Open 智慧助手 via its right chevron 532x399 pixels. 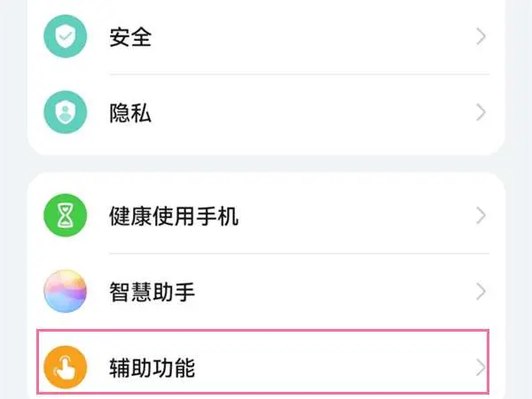481,291
